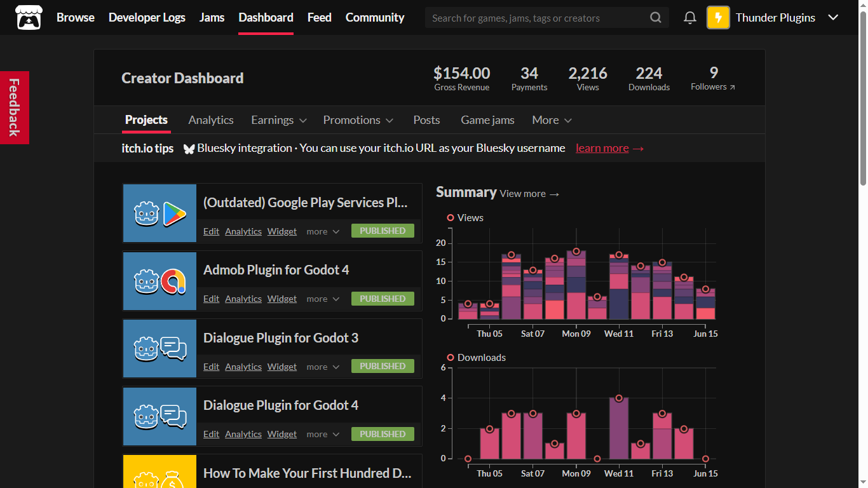Open 'Dialogue Plugin for Godot 4' title

[281, 405]
